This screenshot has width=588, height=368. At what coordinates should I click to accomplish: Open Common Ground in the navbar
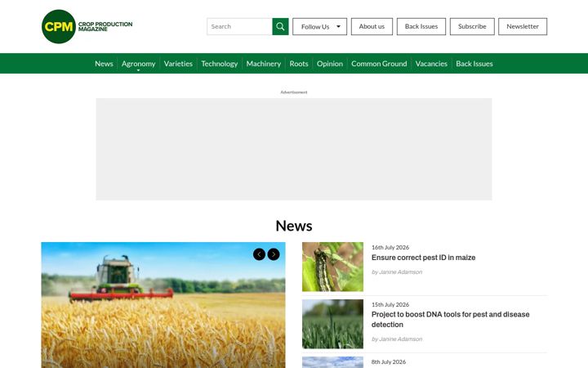[379, 64]
